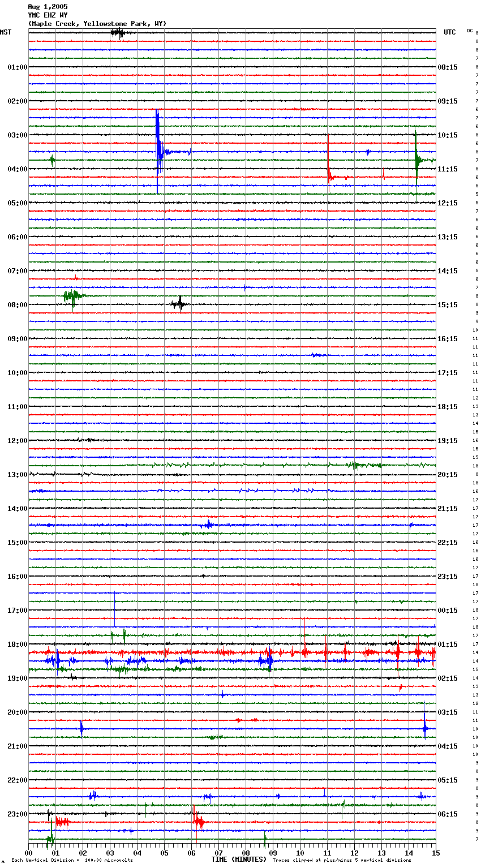Click the '10:15' UTC time label
This screenshot has height=868, width=481.
tap(448, 135)
